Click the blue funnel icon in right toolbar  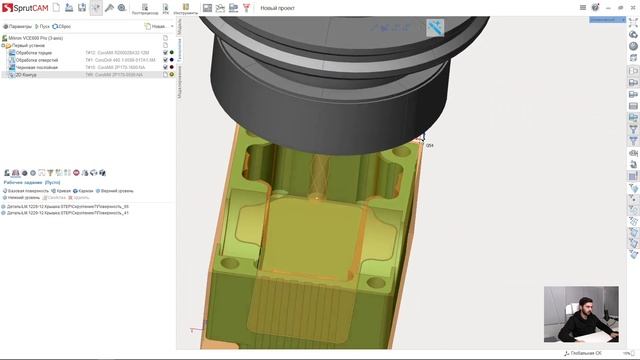(x=633, y=141)
